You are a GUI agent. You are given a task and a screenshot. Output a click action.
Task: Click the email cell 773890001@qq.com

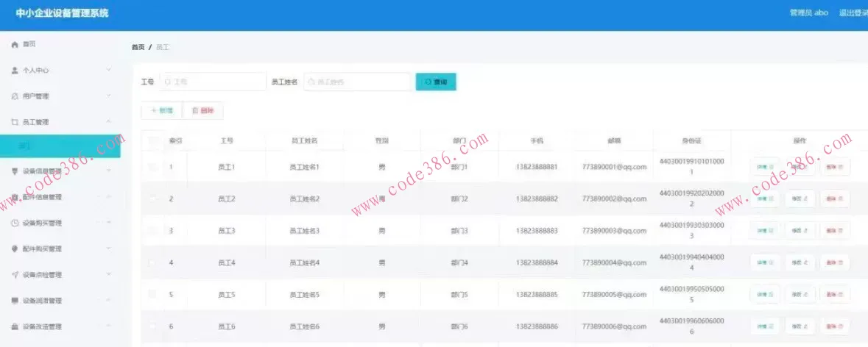click(615, 166)
